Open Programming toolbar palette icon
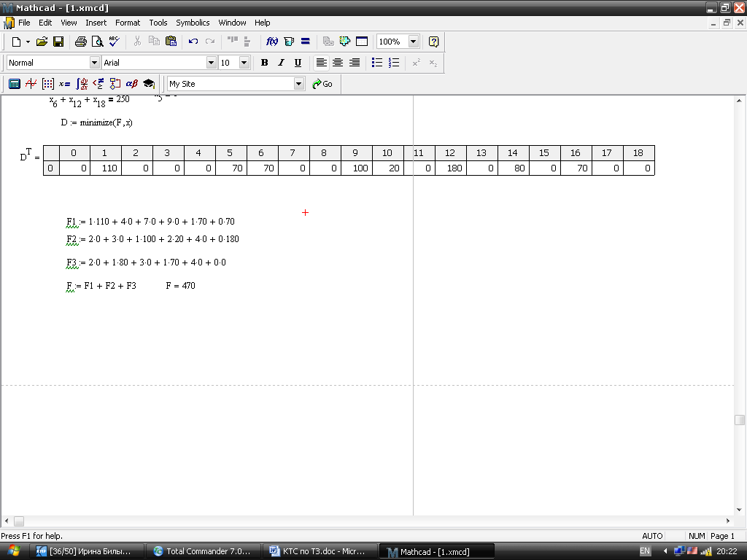The height and width of the screenshot is (560, 747). (115, 85)
